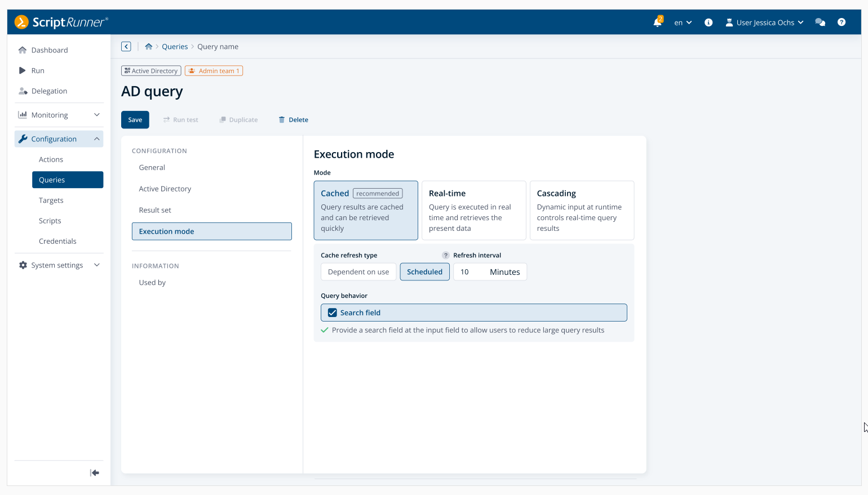Open the notifications bell icon
This screenshot has height=495, width=868.
[657, 23]
